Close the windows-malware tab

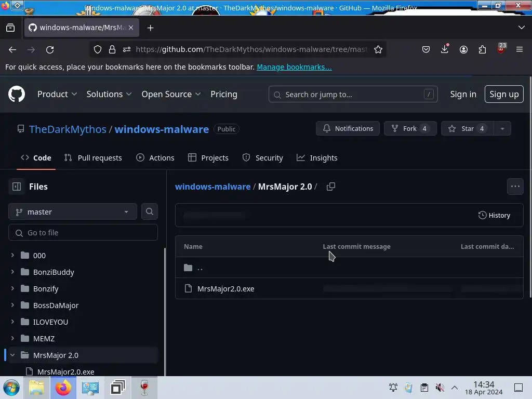[131, 28]
